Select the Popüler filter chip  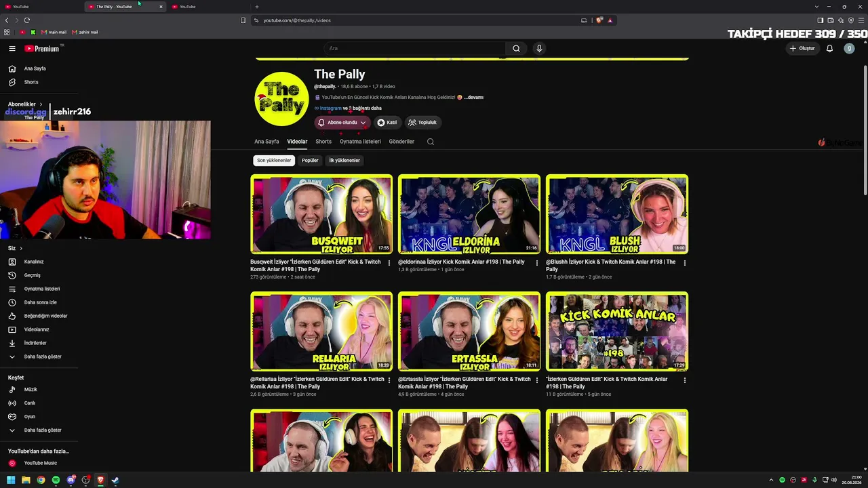click(310, 161)
